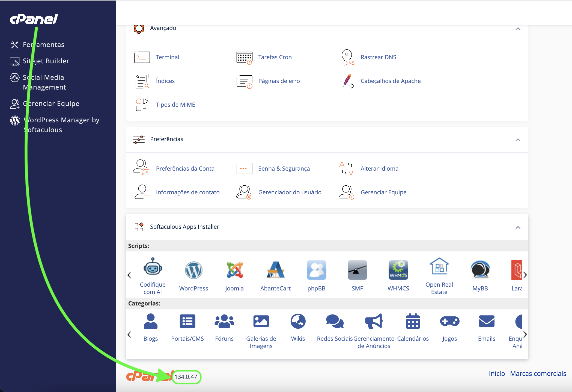Open the Preferências da Conta link
The height and width of the screenshot is (392, 572).
[185, 169]
